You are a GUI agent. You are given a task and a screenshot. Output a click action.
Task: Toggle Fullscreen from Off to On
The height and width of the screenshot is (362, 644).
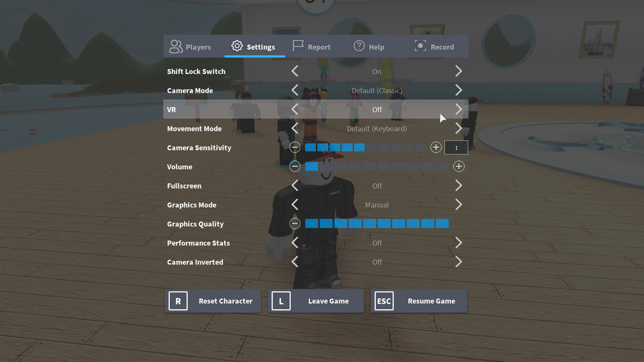click(x=459, y=185)
